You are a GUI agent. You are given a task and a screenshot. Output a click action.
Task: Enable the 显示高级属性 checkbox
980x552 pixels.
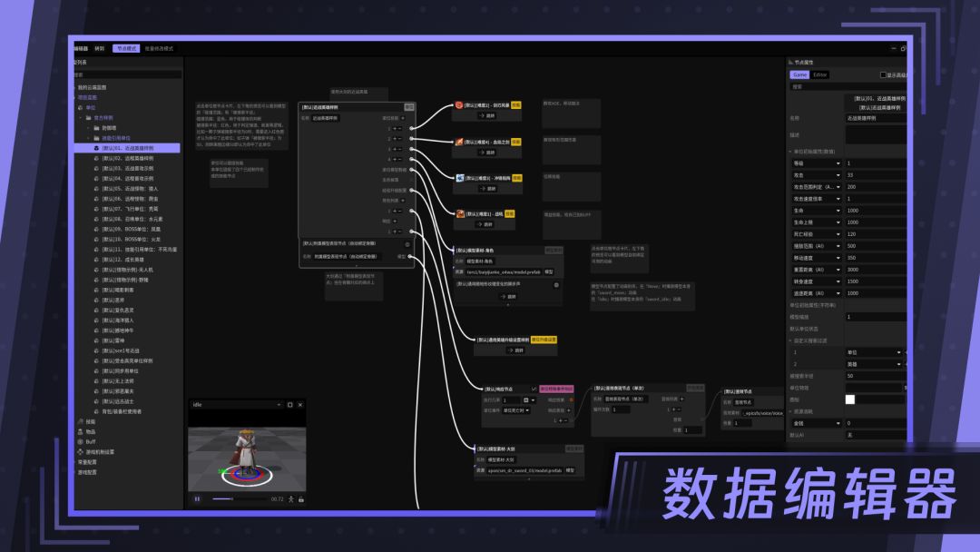coord(883,74)
